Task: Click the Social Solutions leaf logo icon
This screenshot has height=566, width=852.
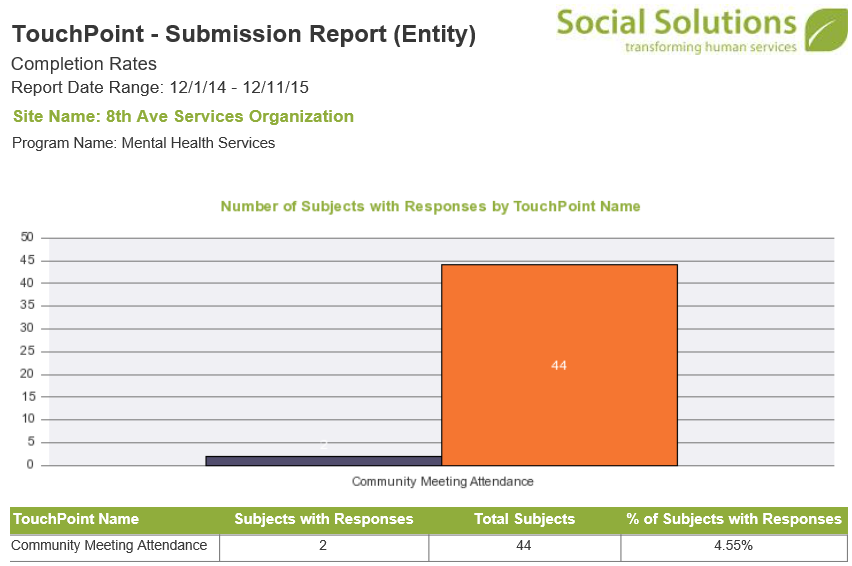Action: point(826,30)
